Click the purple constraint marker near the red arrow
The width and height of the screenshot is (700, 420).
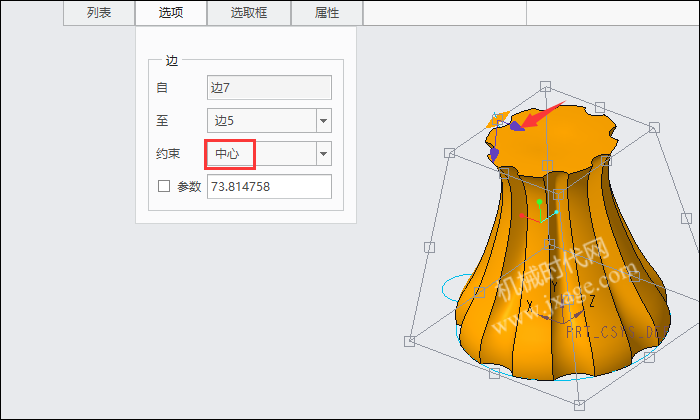click(517, 126)
